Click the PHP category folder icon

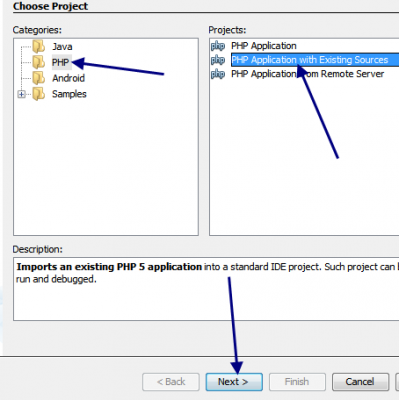click(x=39, y=62)
